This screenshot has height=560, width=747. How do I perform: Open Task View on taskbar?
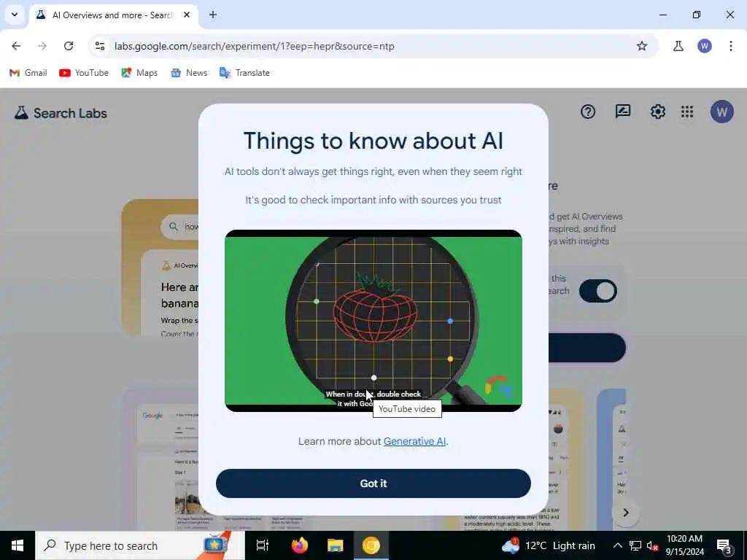(x=263, y=545)
